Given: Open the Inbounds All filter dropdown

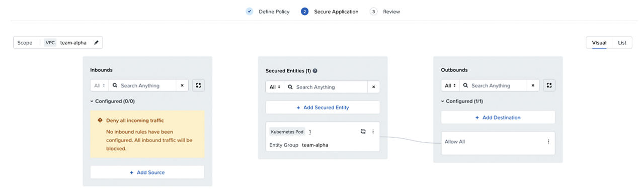Looking at the screenshot, I should click(x=100, y=85).
